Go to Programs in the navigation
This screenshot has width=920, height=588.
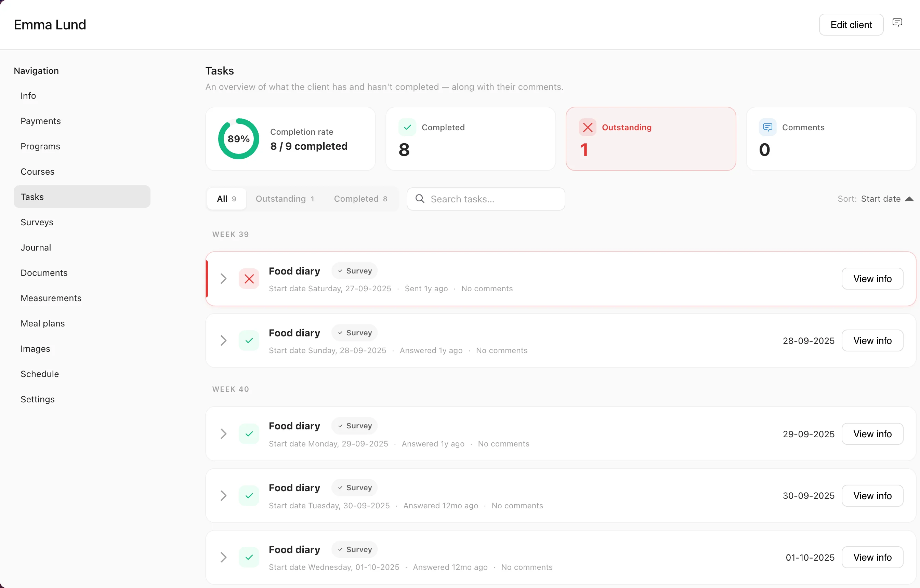(x=40, y=146)
